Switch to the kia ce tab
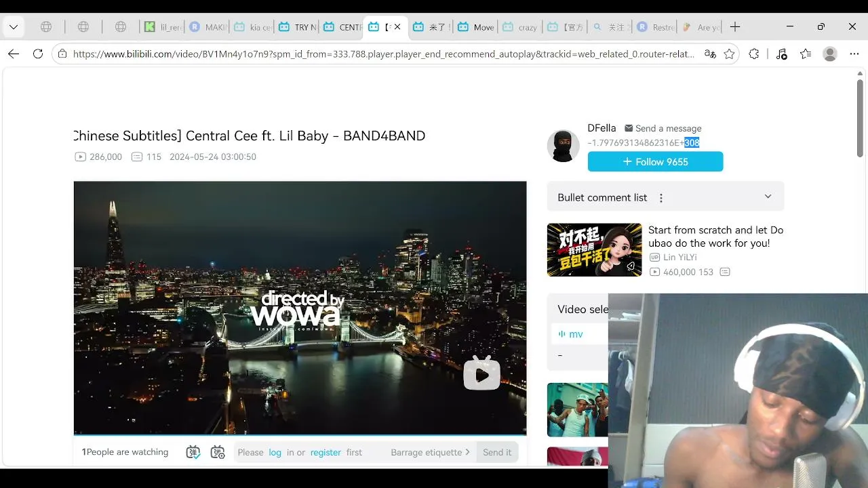This screenshot has width=868, height=488. pos(252,27)
